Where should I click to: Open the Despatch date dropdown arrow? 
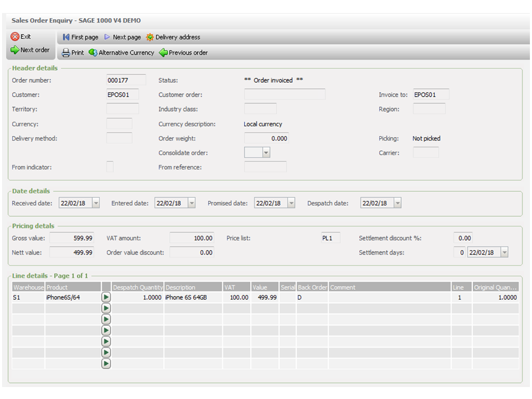tap(397, 203)
